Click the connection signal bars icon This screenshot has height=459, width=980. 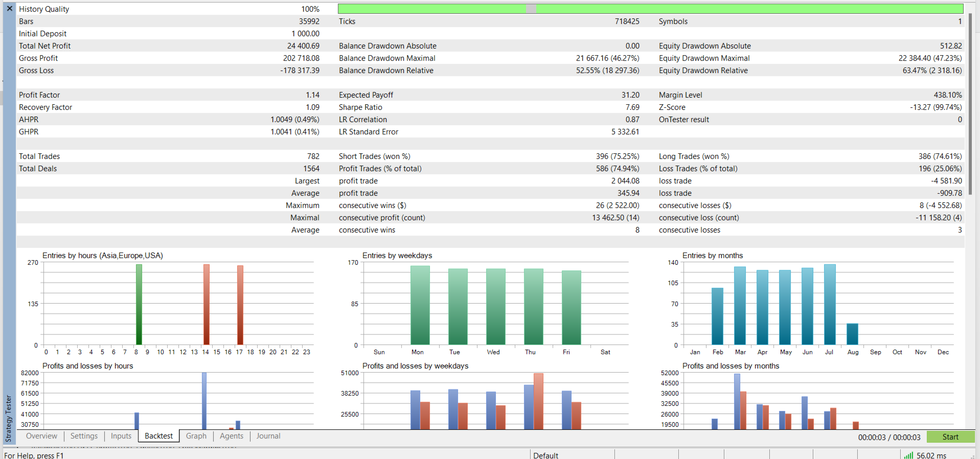click(x=908, y=455)
